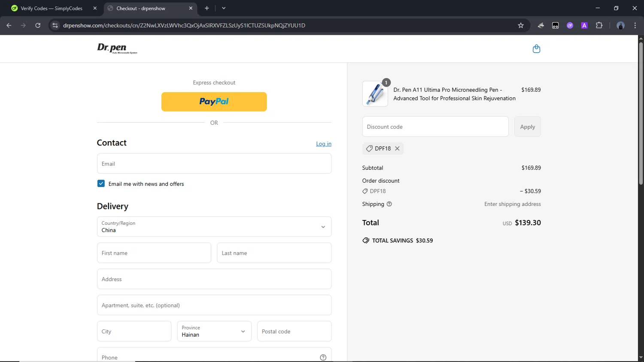This screenshot has height=362, width=644.
Task: Bookmark this page with the star icon
Action: tap(521, 25)
